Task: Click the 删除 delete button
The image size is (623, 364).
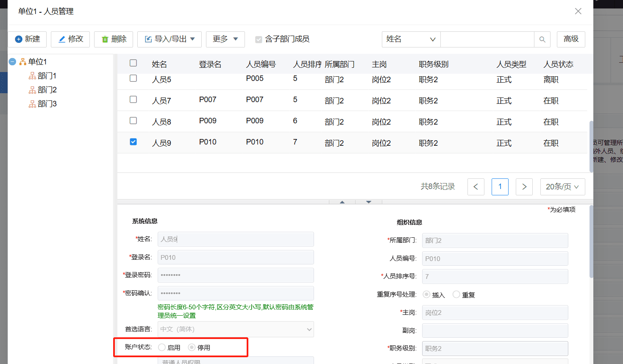Action: [x=114, y=39]
